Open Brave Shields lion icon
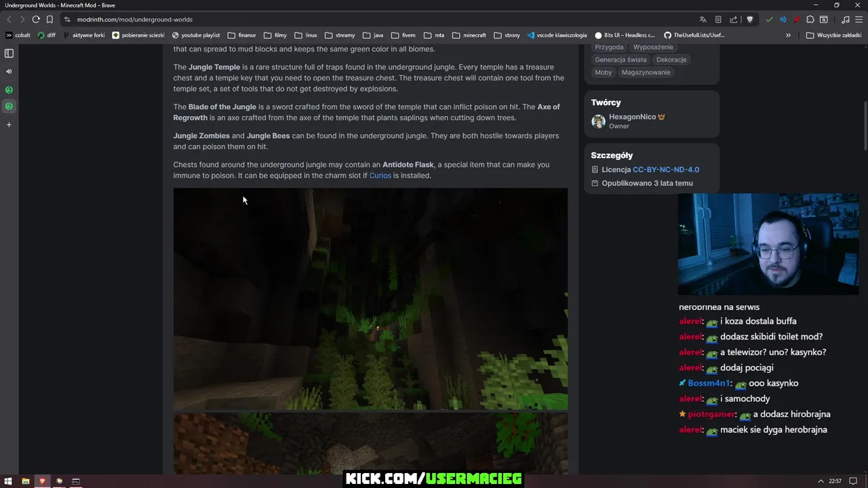Viewport: 868px width, 488px height. pyautogui.click(x=750, y=20)
